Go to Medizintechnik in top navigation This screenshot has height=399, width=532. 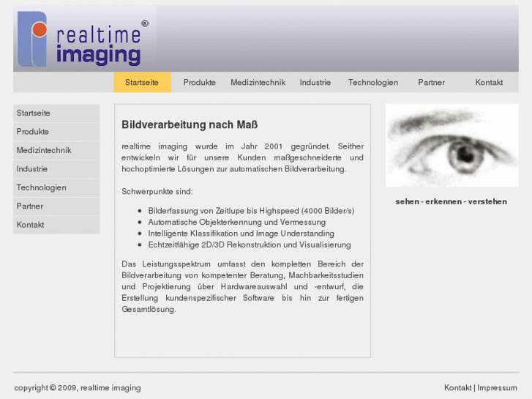pyautogui.click(x=258, y=82)
